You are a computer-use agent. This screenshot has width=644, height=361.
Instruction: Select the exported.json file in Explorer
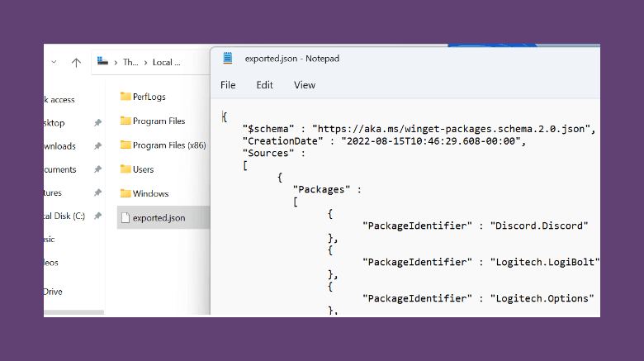[x=163, y=218]
